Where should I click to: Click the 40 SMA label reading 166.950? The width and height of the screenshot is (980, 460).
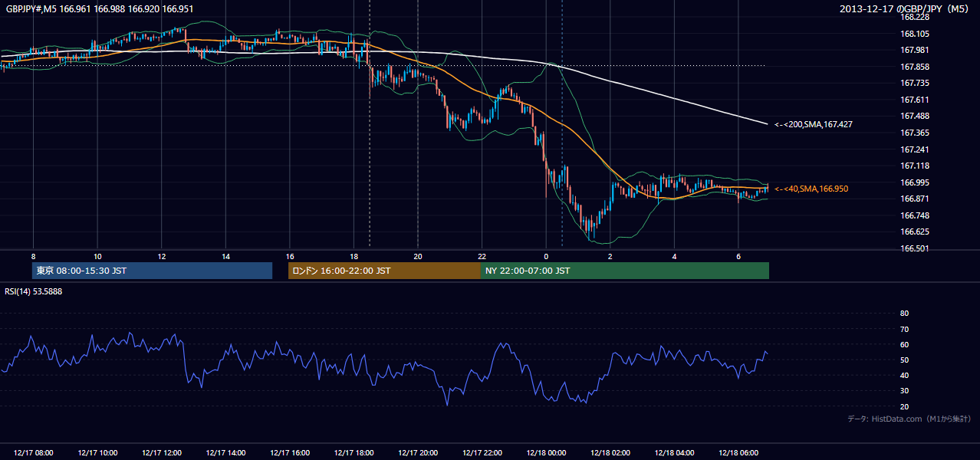811,189
